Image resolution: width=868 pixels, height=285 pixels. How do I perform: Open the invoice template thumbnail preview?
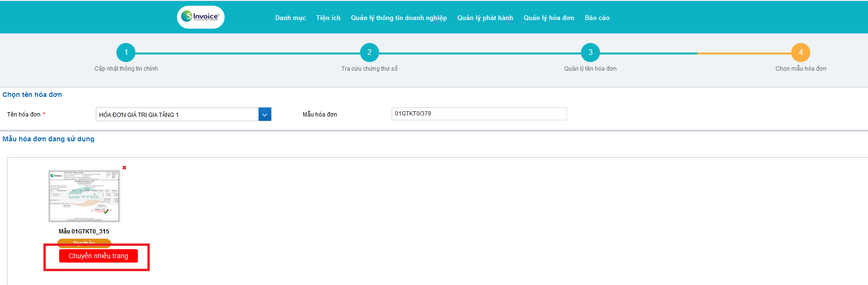(x=84, y=196)
